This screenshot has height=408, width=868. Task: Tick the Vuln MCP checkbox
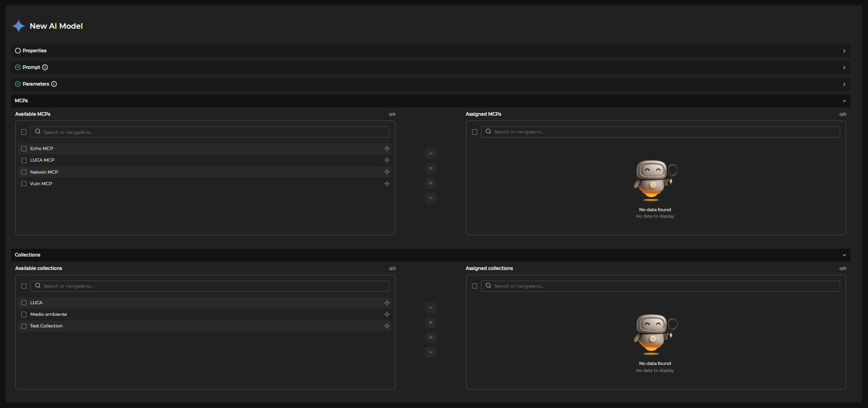[x=24, y=184]
